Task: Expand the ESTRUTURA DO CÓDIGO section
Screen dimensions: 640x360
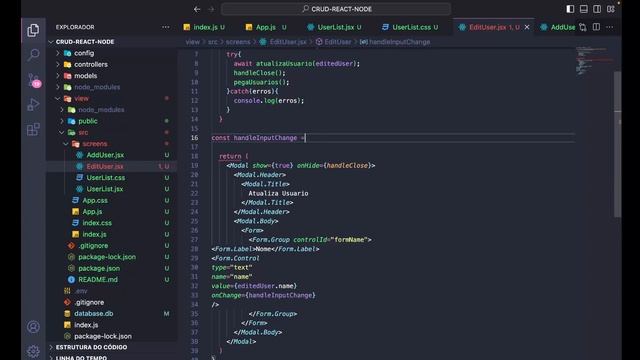Action: pos(91,347)
